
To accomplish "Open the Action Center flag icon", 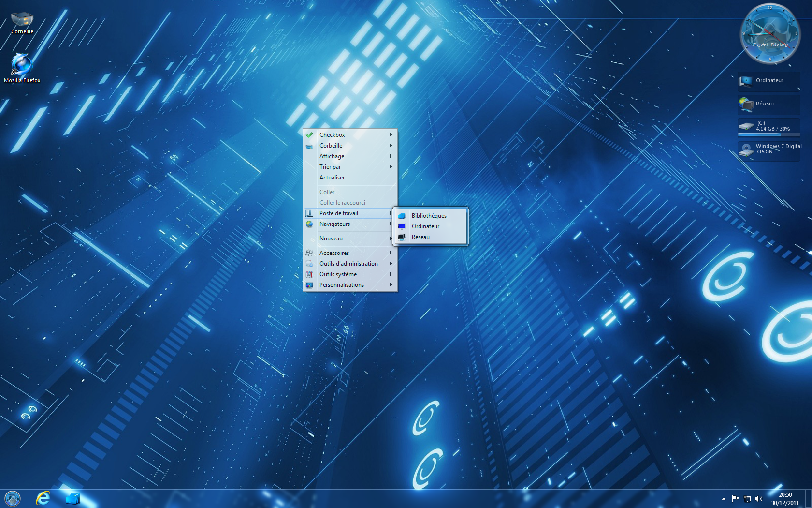I will pyautogui.click(x=735, y=499).
